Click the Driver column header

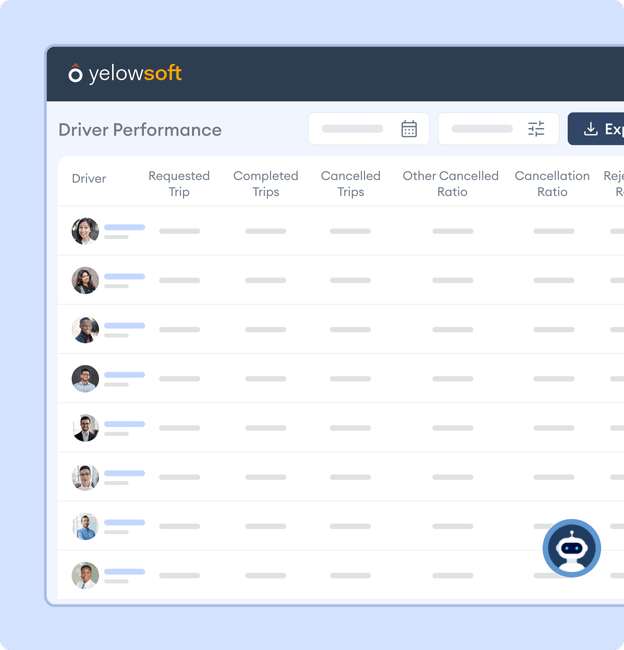click(89, 179)
